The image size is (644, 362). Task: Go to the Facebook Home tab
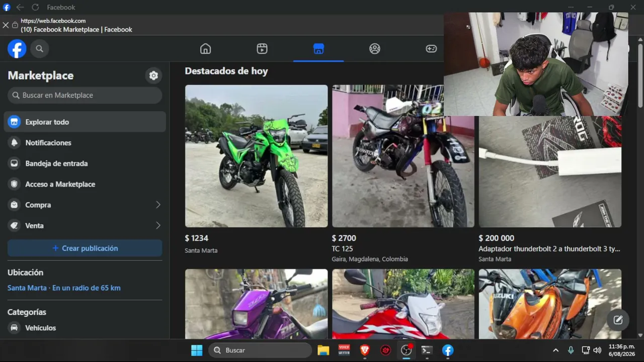pos(205,49)
